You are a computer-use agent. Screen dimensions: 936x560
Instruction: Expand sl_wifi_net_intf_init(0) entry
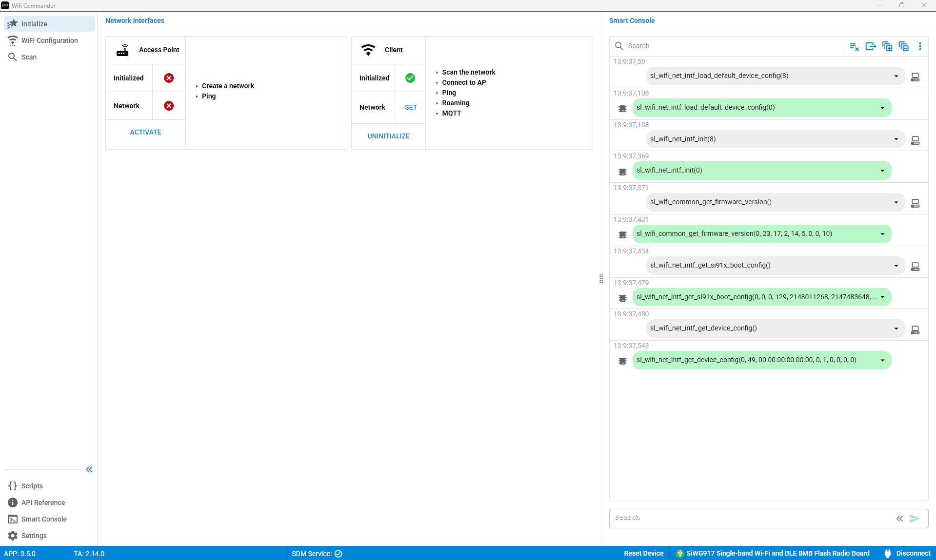pos(882,171)
